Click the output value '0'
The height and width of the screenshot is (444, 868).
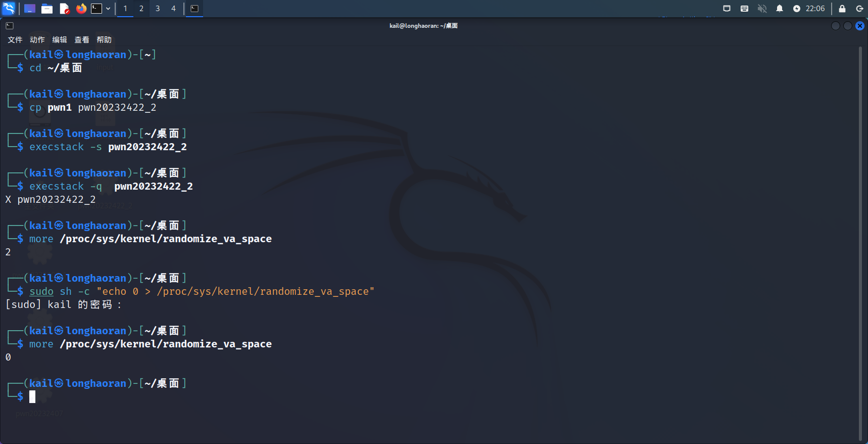point(8,357)
